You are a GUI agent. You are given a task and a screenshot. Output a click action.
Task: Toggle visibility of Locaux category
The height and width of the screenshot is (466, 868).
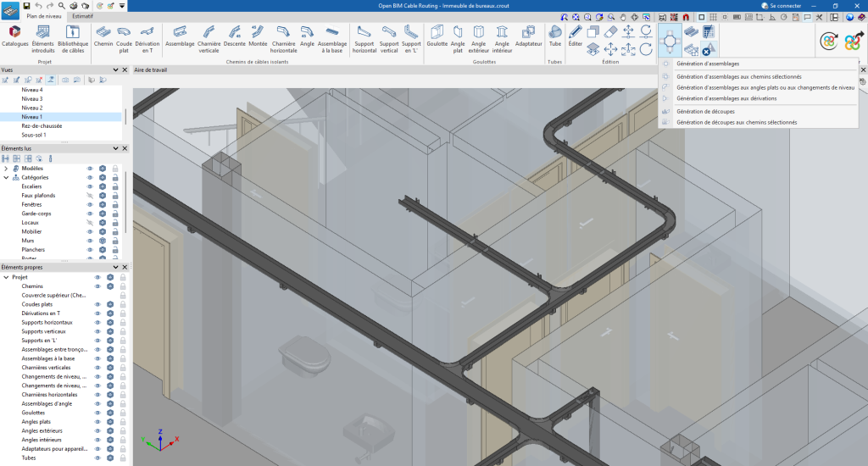pyautogui.click(x=90, y=223)
